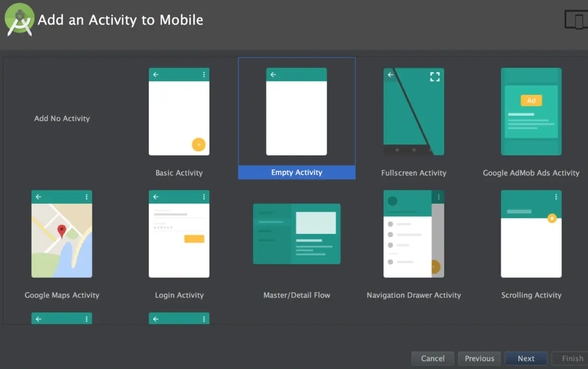Proceed with the Next button
The image size is (588, 369).
coord(526,359)
